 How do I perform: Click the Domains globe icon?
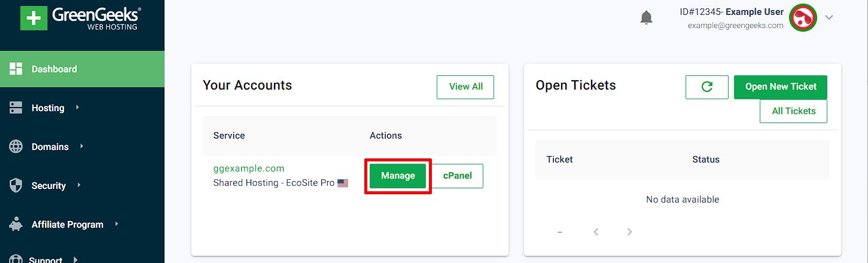(16, 147)
